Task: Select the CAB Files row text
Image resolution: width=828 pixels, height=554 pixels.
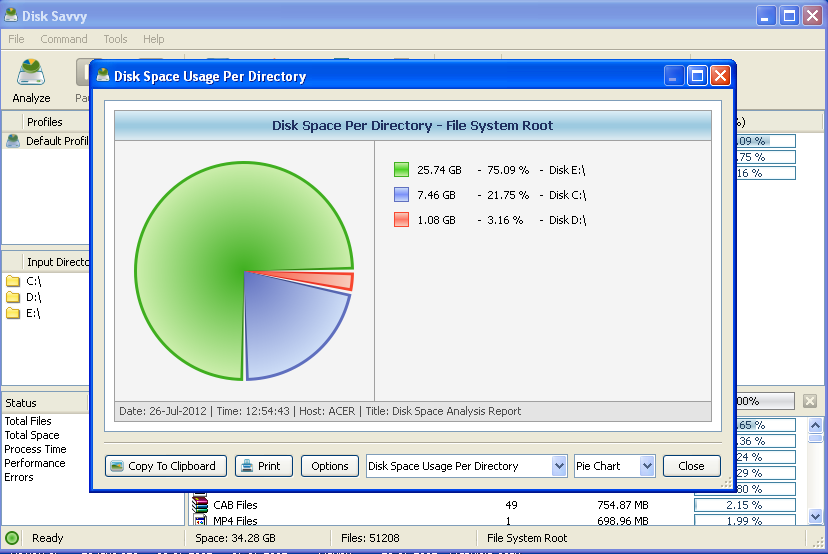Action: point(235,505)
